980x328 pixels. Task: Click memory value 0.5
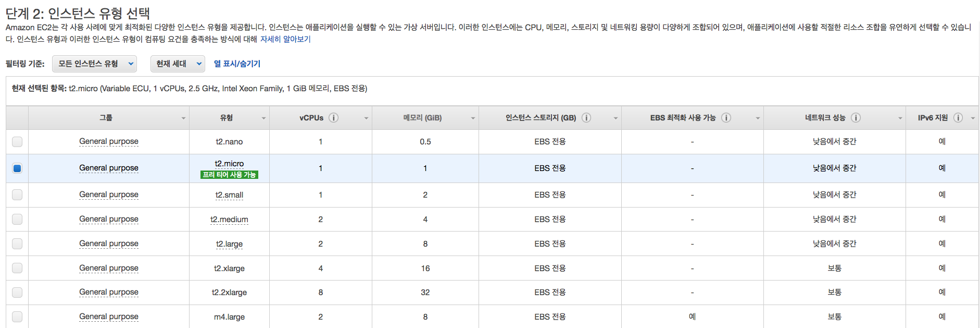pyautogui.click(x=425, y=142)
